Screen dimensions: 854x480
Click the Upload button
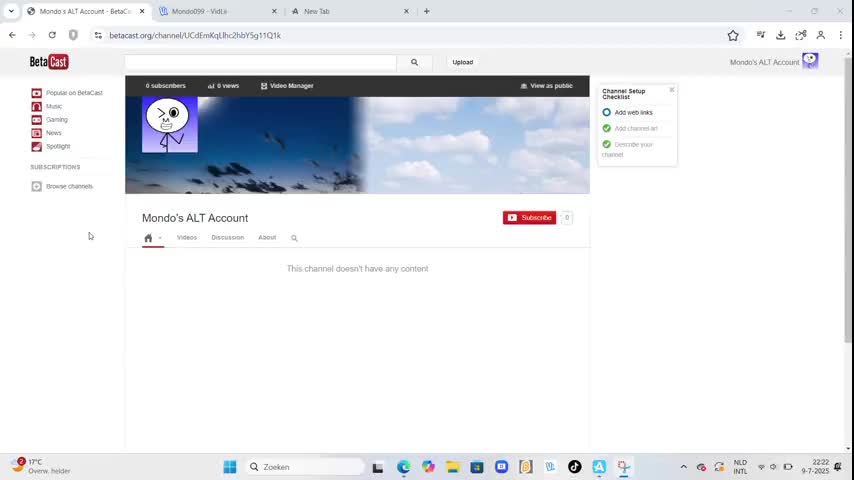click(462, 62)
